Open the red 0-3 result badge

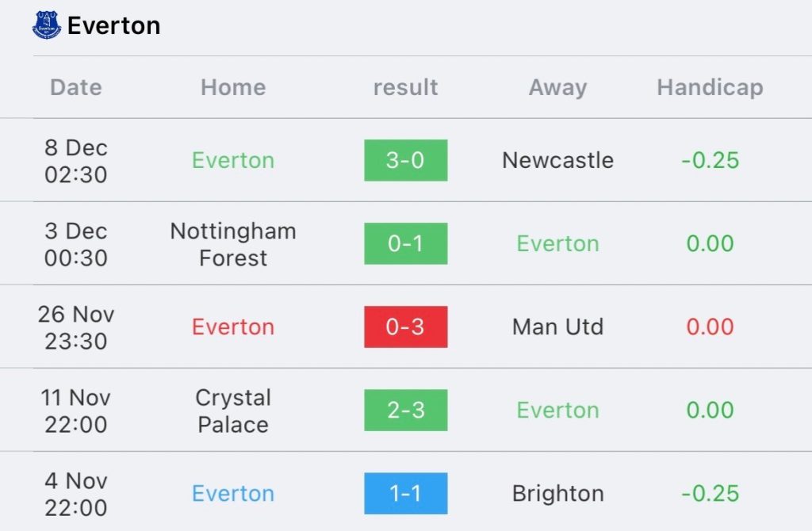(x=405, y=327)
